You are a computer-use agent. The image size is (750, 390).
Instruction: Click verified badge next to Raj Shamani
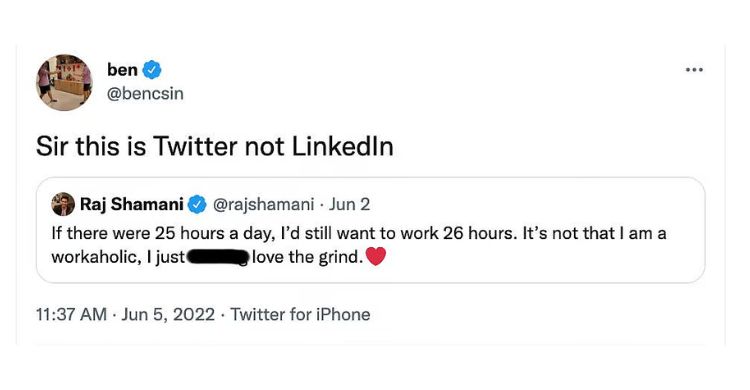[197, 204]
